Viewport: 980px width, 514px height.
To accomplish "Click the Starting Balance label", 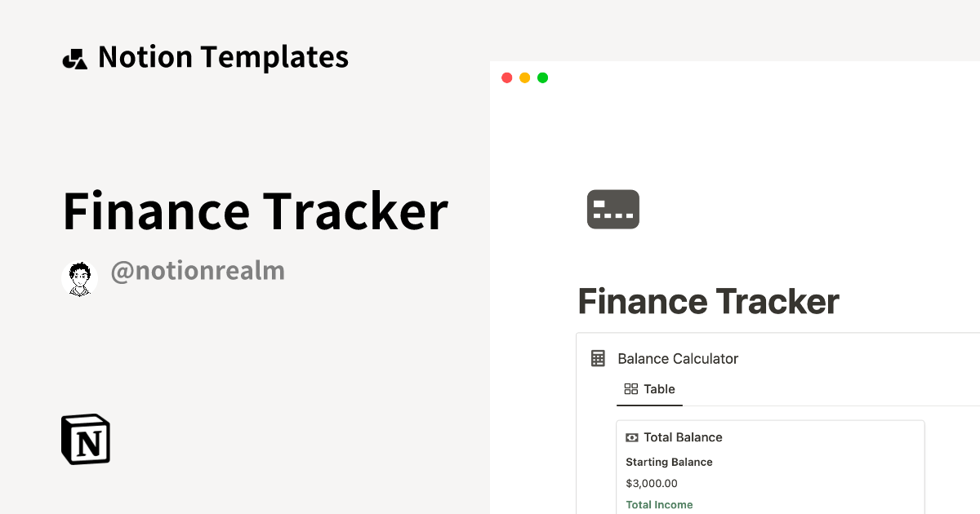I will pos(669,462).
